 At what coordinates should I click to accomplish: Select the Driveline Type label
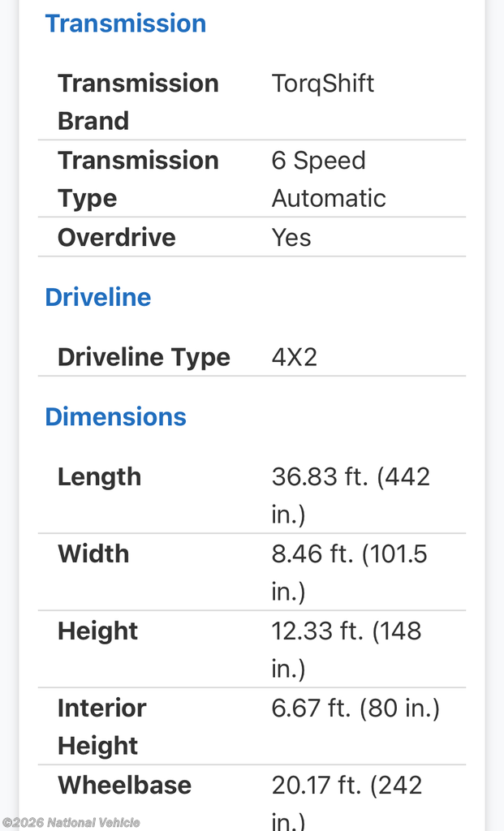pyautogui.click(x=144, y=357)
